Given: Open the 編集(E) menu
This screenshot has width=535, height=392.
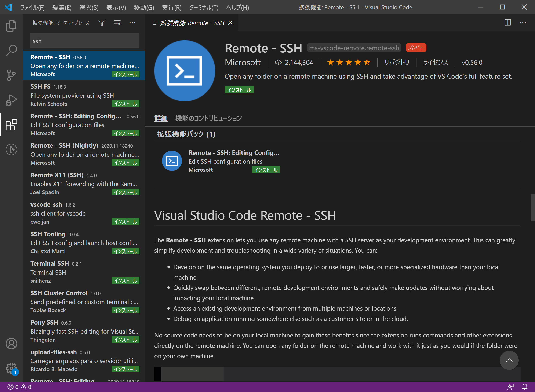Looking at the screenshot, I should (62, 7).
